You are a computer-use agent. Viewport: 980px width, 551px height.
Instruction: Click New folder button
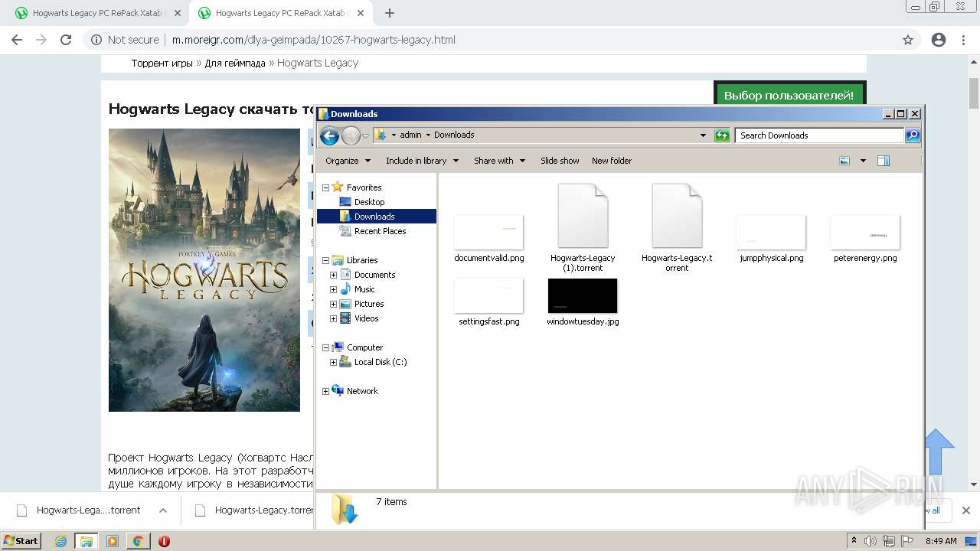(x=612, y=161)
